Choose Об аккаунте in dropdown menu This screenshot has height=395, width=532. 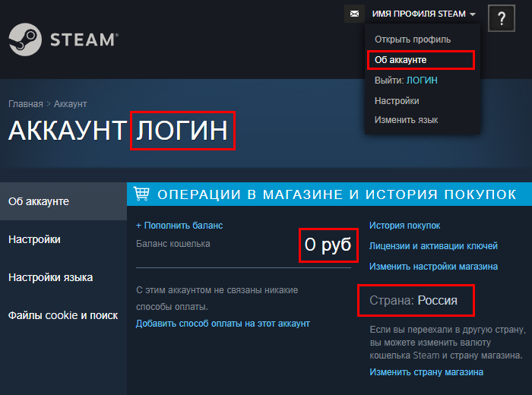401,59
